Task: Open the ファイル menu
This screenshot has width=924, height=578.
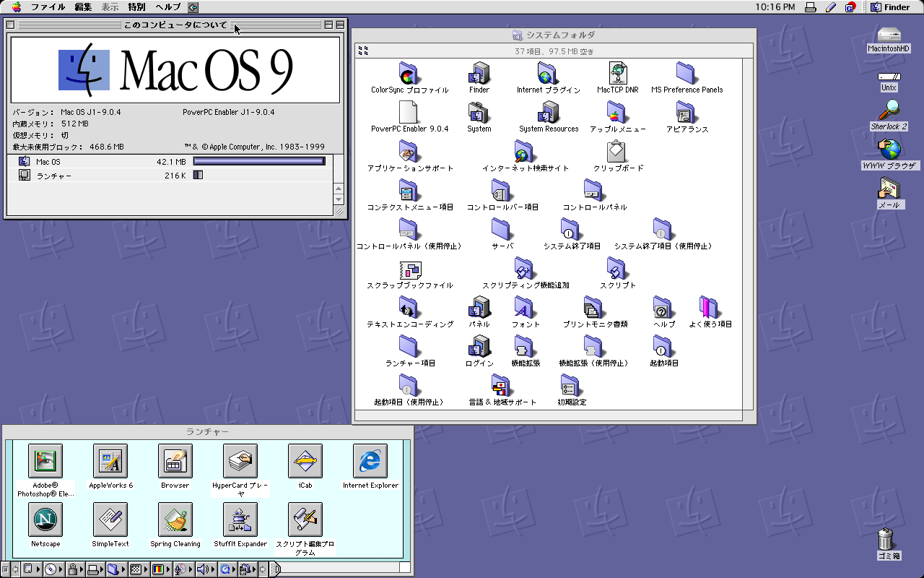Action: coord(48,7)
